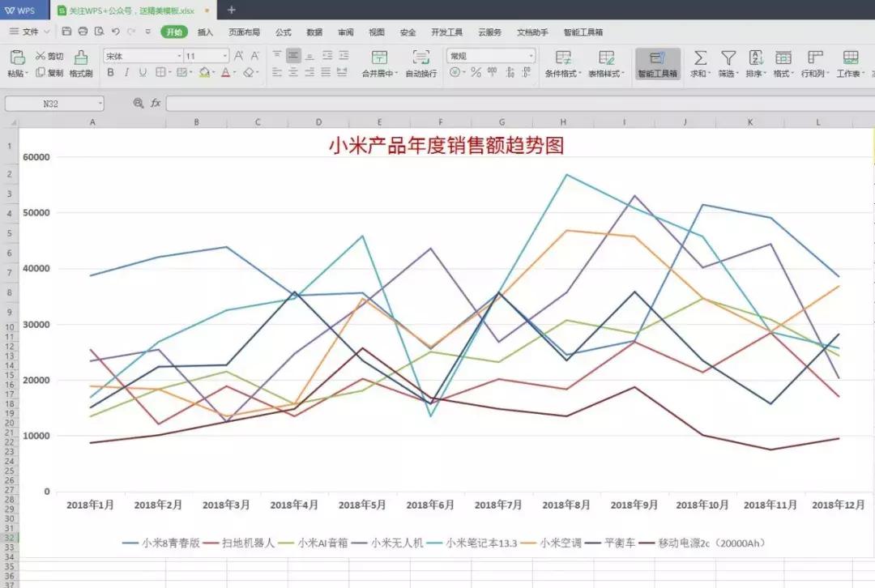875x588 pixels.
Task: Expand the font size dropdown
Action: (x=224, y=57)
